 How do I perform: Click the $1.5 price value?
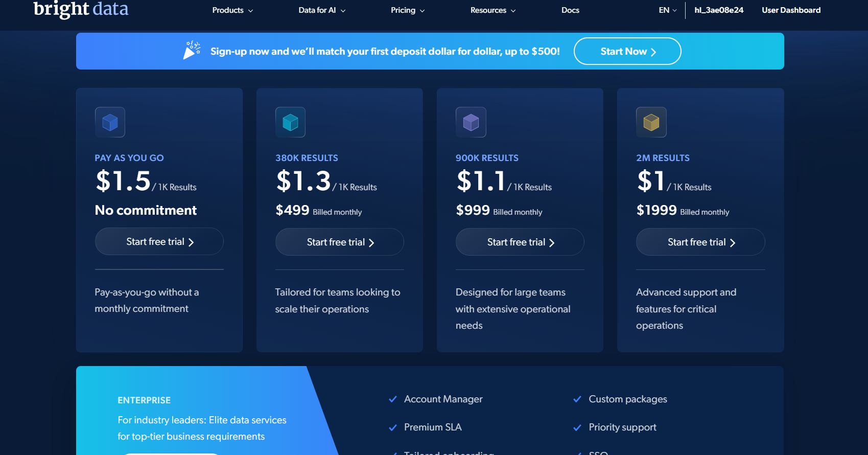123,181
